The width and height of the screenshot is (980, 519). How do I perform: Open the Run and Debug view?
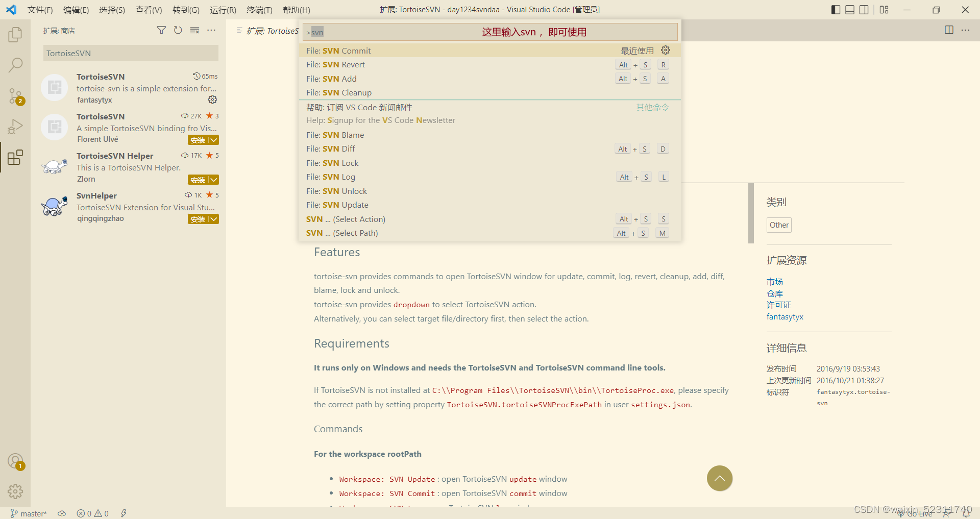point(15,126)
